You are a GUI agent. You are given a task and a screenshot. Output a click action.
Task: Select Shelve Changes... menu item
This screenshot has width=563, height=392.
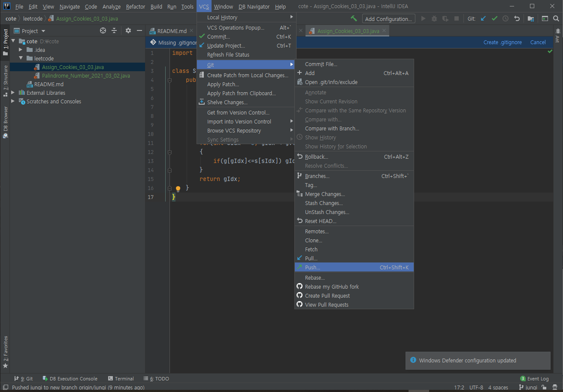[246, 102]
